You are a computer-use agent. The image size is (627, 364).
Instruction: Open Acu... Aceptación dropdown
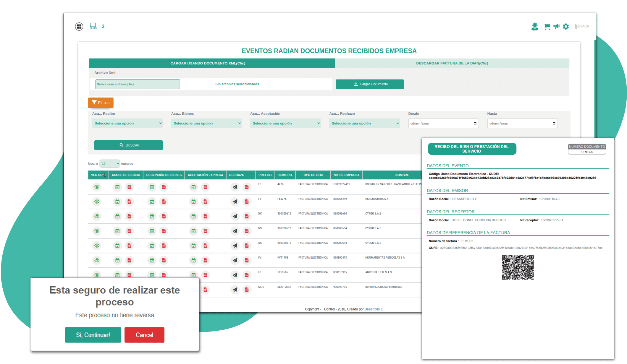(285, 123)
